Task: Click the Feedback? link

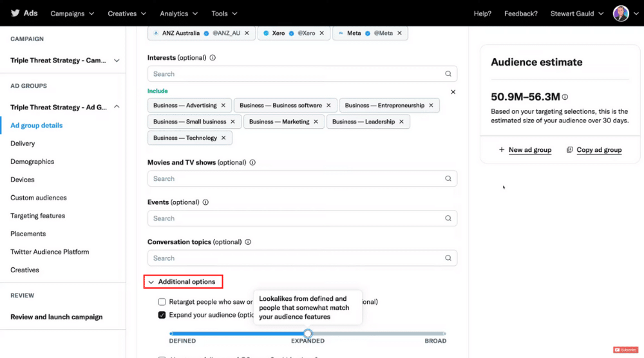Action: click(521, 14)
